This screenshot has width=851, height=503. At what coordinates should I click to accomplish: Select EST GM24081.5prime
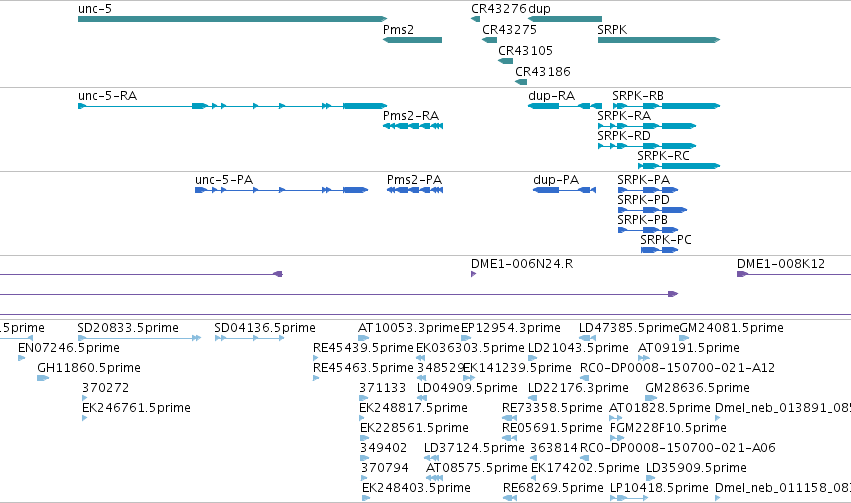684,338
